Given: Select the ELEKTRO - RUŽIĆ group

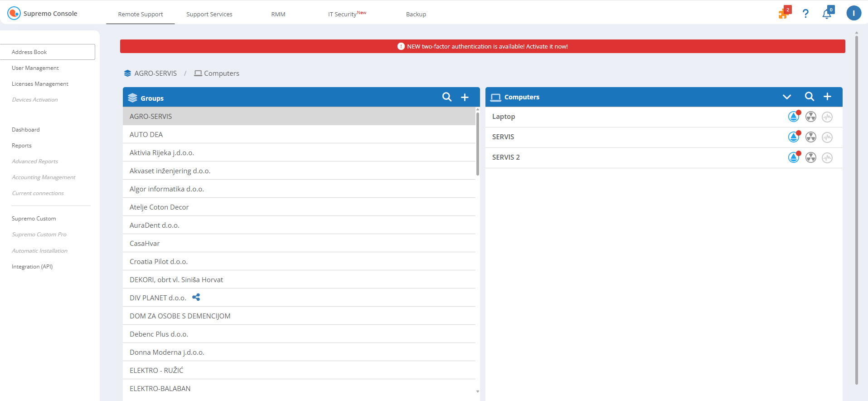Looking at the screenshot, I should (x=299, y=370).
